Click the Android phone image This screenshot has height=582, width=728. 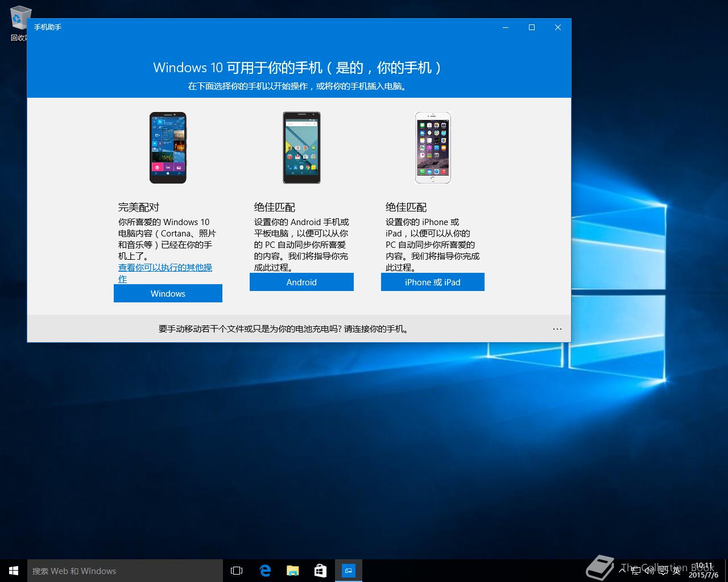click(x=301, y=148)
